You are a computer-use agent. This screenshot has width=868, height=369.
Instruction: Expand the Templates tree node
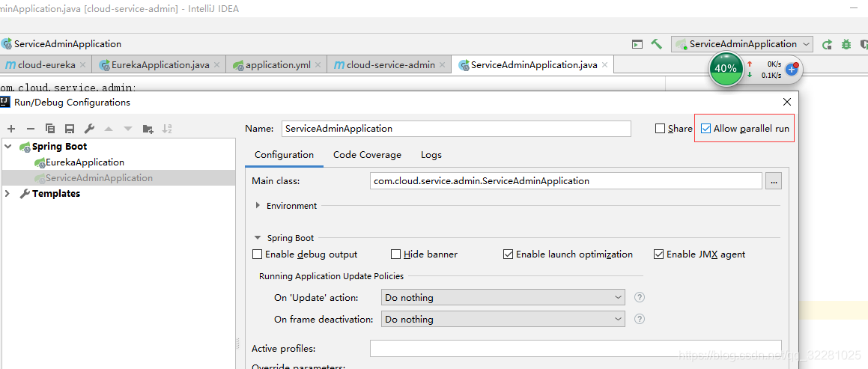7,194
